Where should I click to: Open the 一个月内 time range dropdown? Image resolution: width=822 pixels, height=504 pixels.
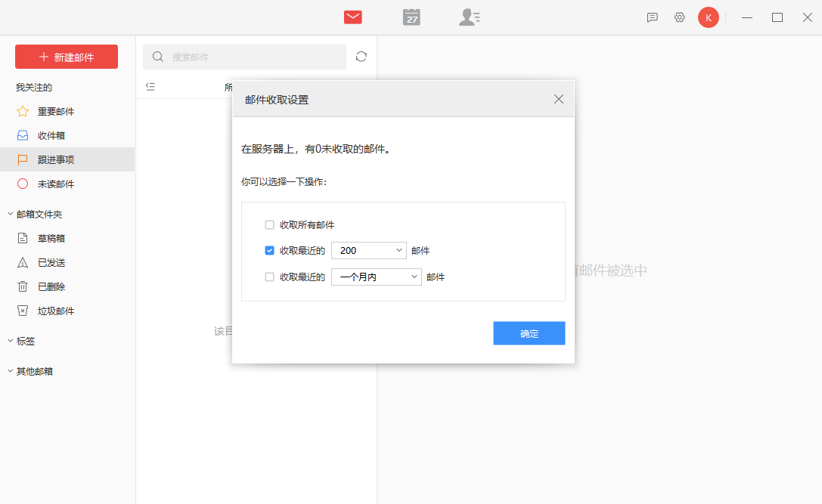pos(376,277)
